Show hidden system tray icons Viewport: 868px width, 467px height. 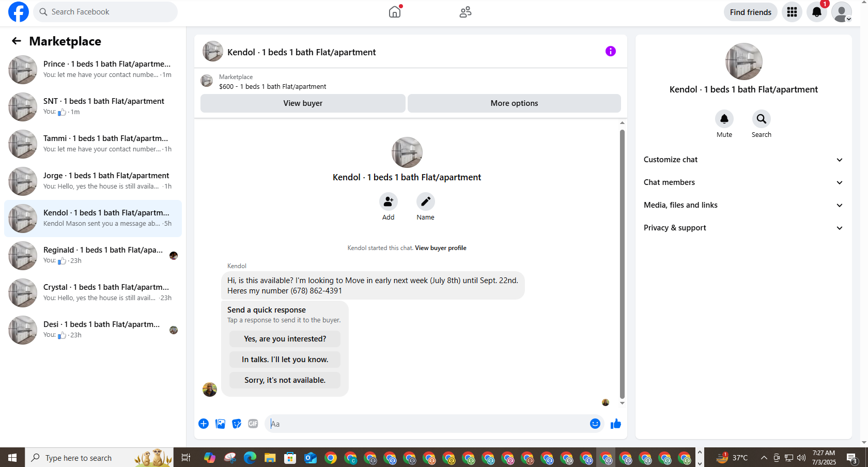pos(764,458)
